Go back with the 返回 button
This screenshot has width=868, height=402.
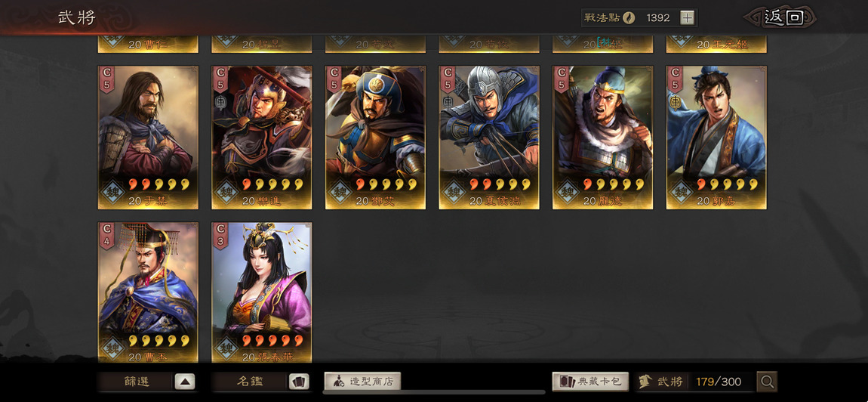click(x=782, y=17)
